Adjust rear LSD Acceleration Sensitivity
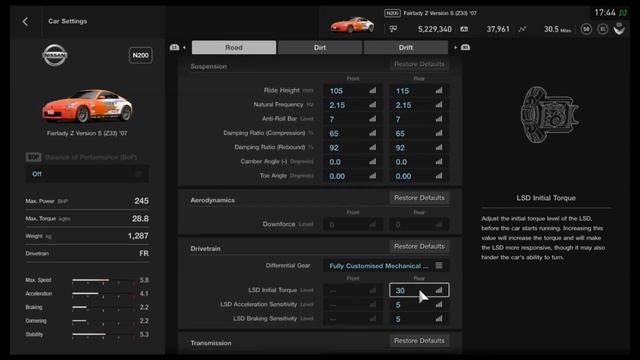The height and width of the screenshot is (360, 640). pos(419,305)
